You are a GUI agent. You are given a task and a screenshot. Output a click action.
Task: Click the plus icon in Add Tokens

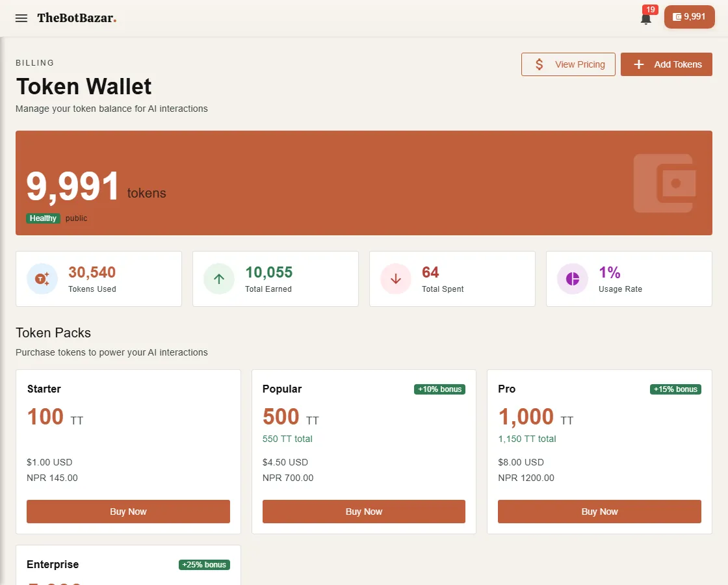click(639, 64)
